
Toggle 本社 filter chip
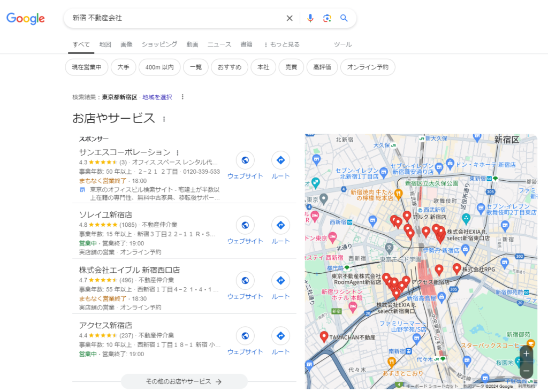pos(263,67)
